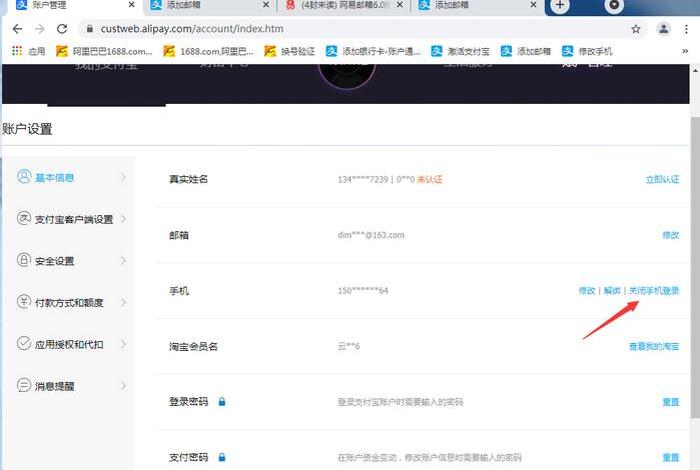
Task: Expand the 安全设置 chevron arrow
Action: tap(124, 261)
